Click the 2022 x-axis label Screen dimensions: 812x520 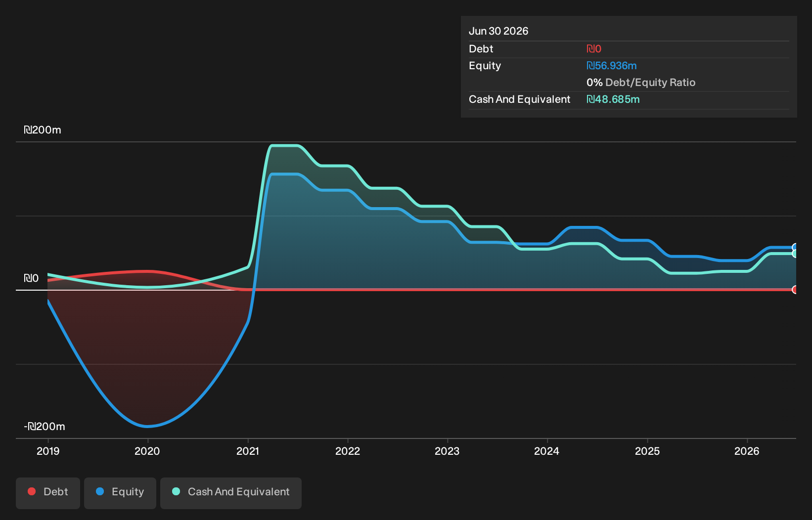coord(348,451)
